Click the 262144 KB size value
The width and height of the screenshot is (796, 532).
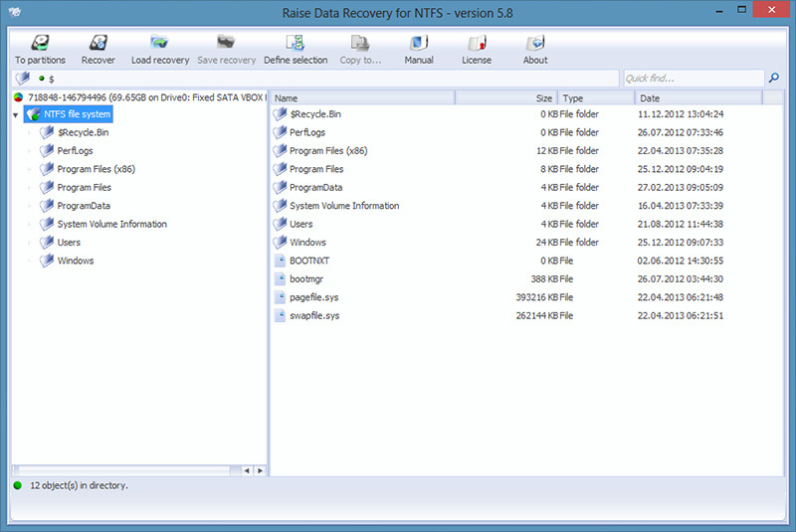pos(537,315)
